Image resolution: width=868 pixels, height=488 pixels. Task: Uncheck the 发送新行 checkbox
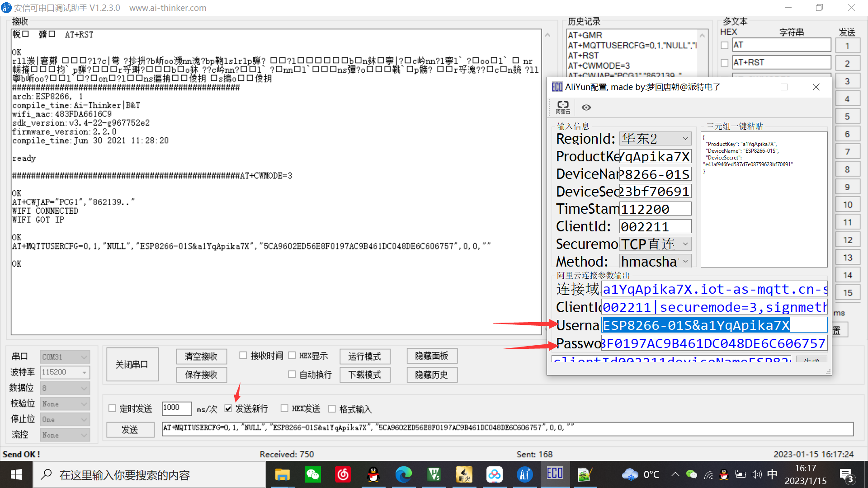pos(228,408)
